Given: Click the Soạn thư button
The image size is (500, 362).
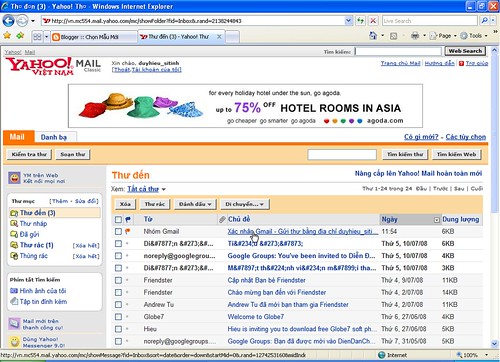Looking at the screenshot, I should point(73,154).
